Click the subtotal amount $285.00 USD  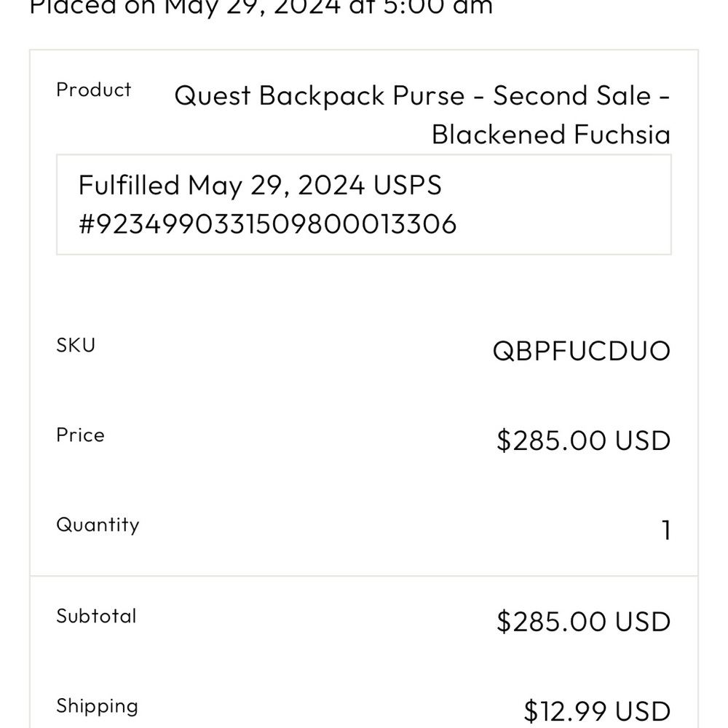tap(584, 621)
